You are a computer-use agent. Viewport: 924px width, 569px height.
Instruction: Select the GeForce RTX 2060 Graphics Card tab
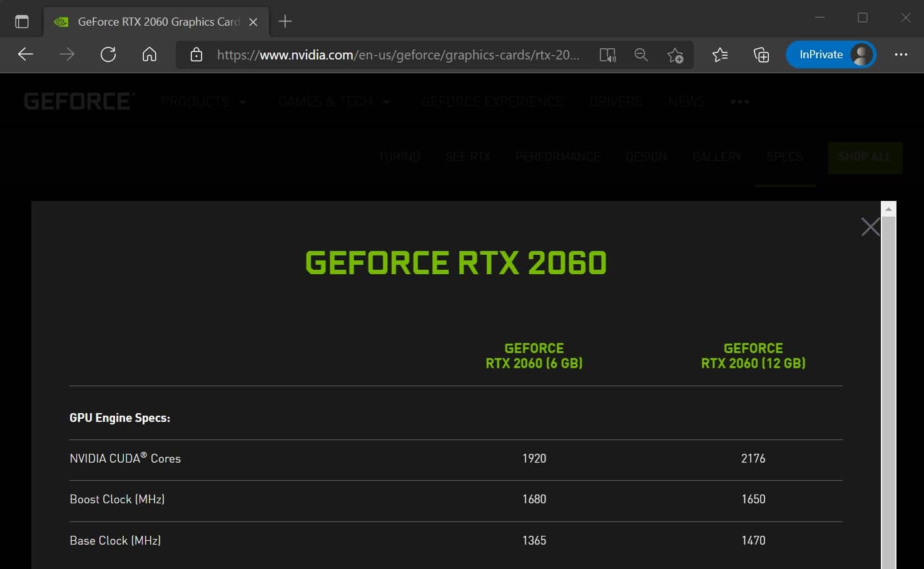tap(156, 22)
